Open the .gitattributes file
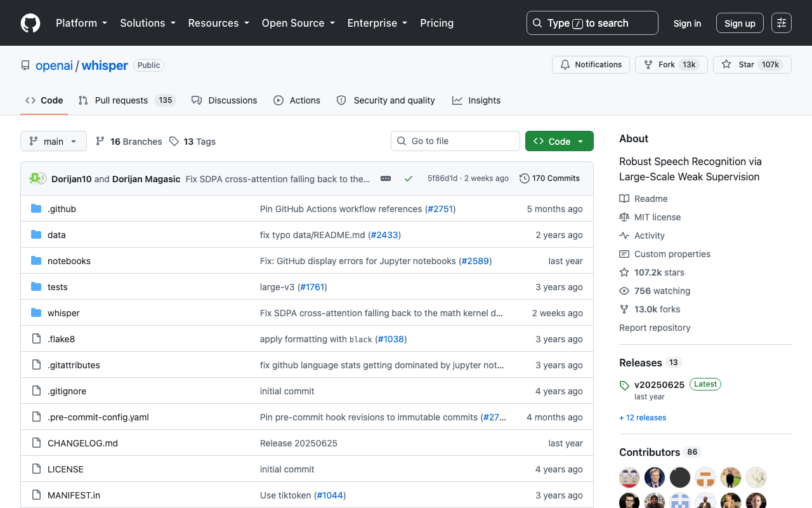 74,365
